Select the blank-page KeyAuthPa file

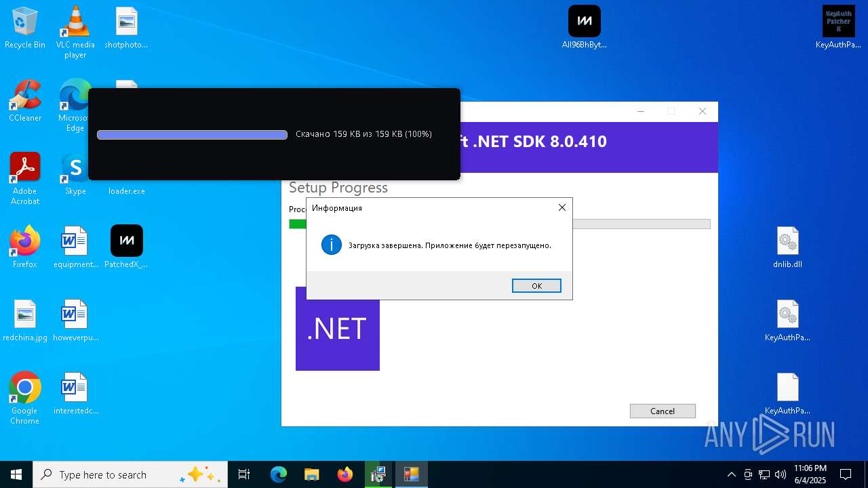click(787, 394)
